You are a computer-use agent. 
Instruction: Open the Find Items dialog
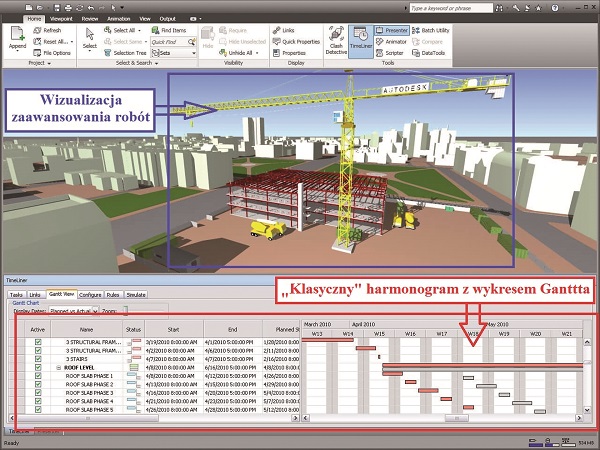(x=169, y=30)
